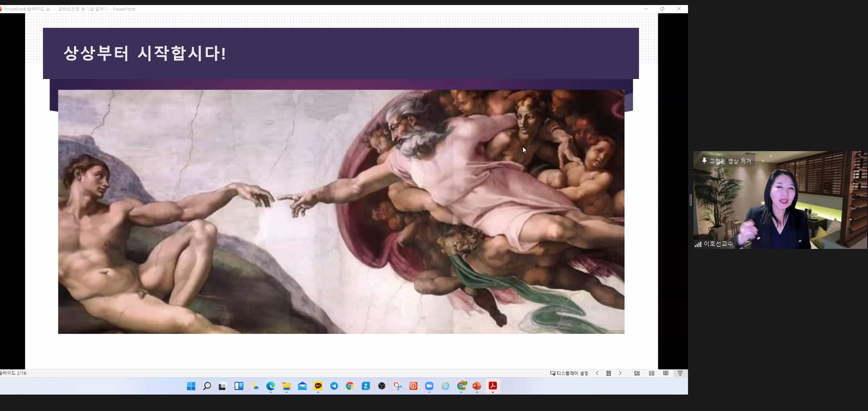Open PowerPoint from the taskbar

(x=477, y=386)
